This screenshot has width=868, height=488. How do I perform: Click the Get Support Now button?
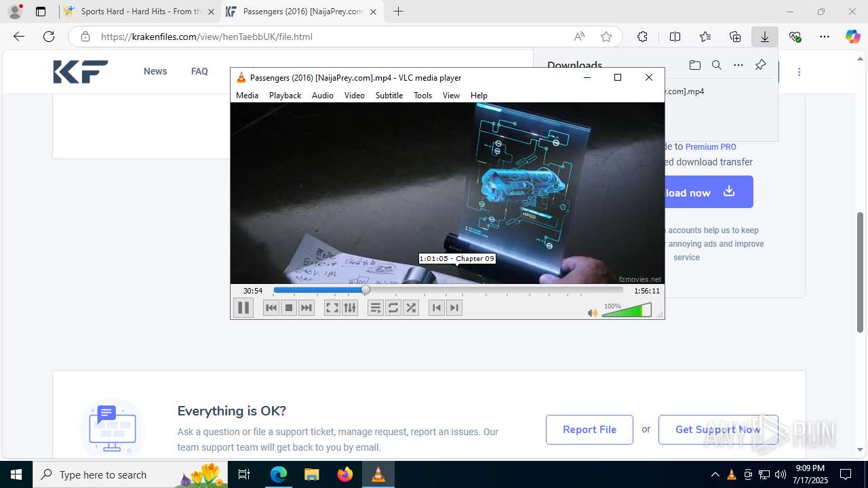coord(718,430)
